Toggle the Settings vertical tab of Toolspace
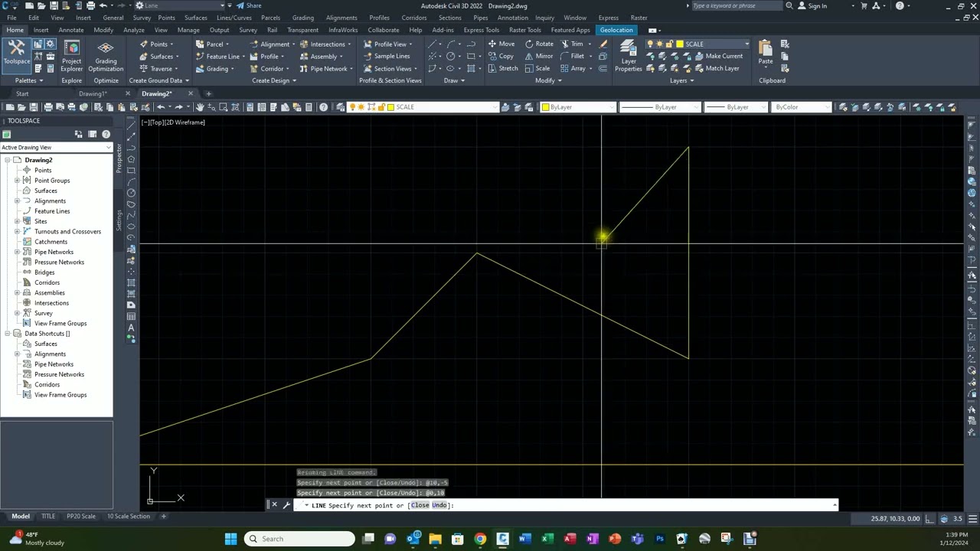Image resolution: width=980 pixels, height=551 pixels. coord(119,220)
